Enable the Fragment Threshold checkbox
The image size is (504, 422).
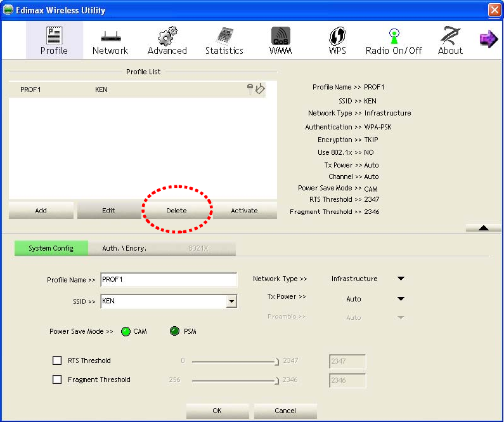point(57,379)
